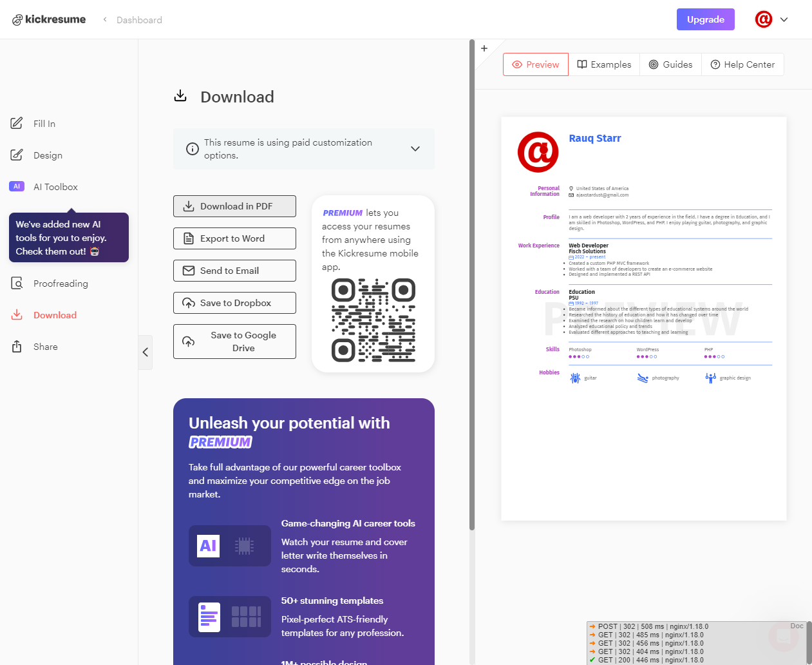Click the Premium banner PREMIUM badge
This screenshot has width=812, height=665.
tap(220, 442)
